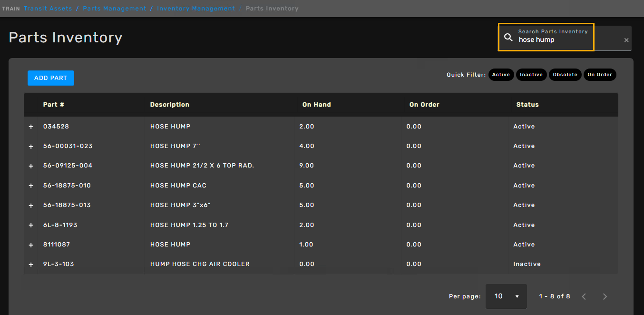Expand row for part 56-00031-023
The width and height of the screenshot is (644, 315).
click(31, 147)
